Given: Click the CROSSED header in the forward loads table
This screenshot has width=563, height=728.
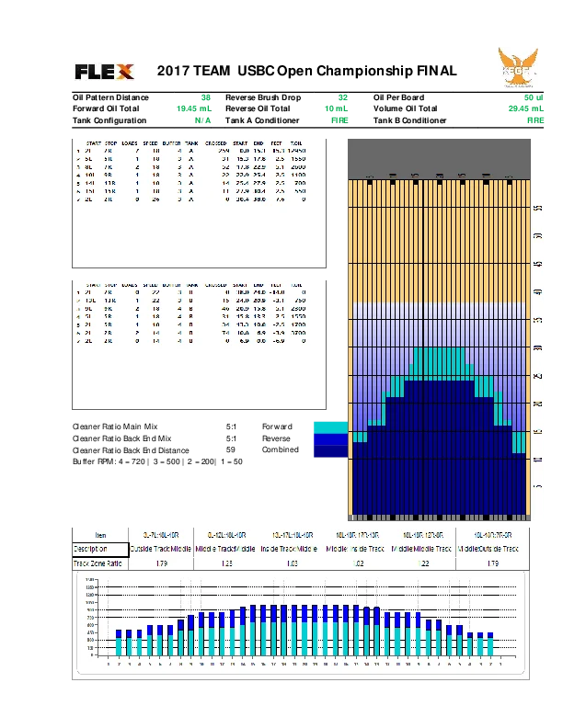Looking at the screenshot, I should (215, 143).
